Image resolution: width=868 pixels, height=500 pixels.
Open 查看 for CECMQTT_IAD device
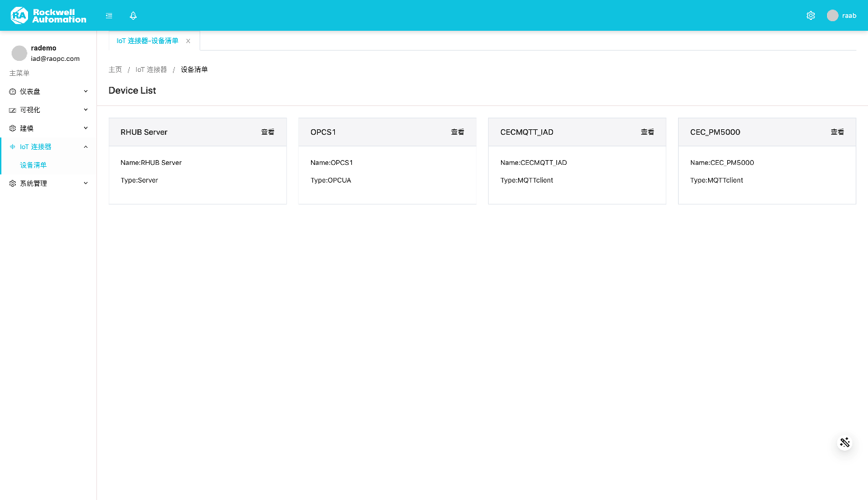[x=647, y=132]
